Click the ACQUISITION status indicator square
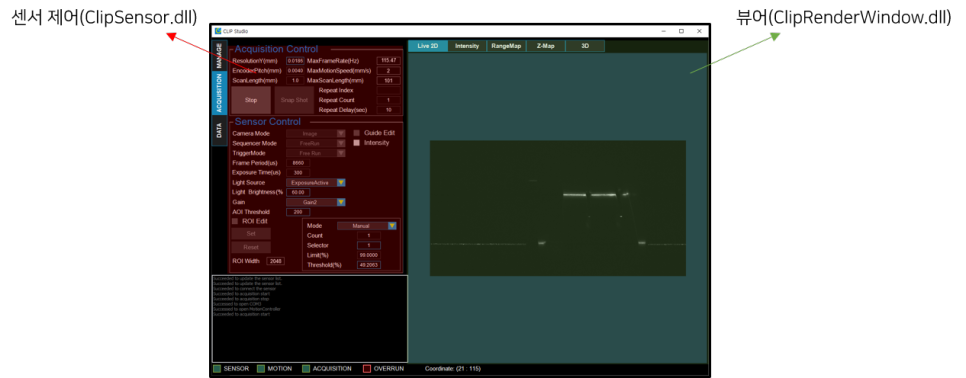The height and width of the screenshot is (378, 966). pyautogui.click(x=306, y=369)
